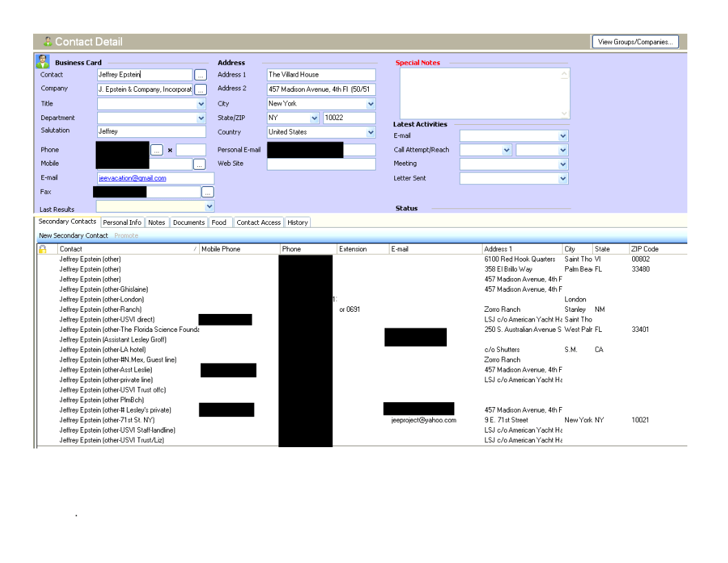Click the Contact Detail header icon
Viewport: 728px width, 563px height.
click(48, 42)
